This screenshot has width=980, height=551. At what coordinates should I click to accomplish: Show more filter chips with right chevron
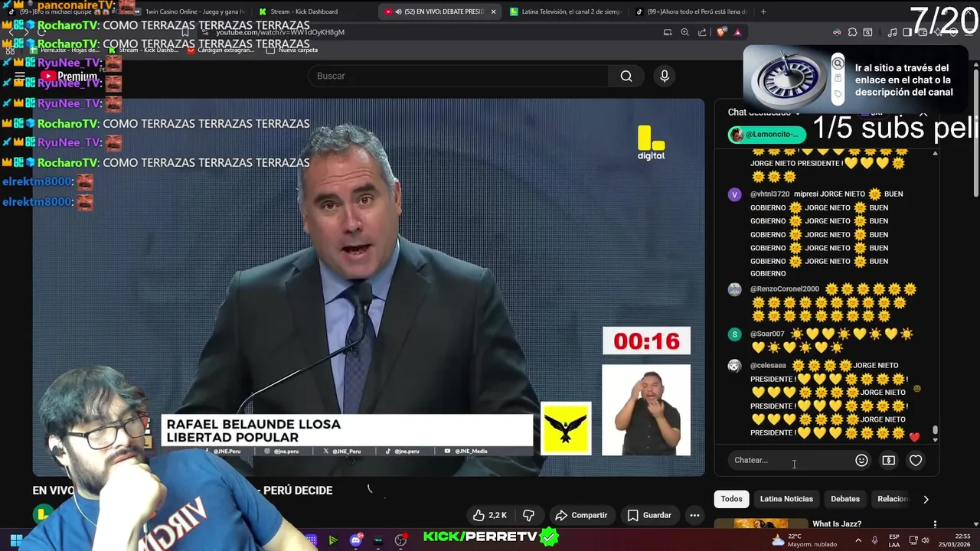(926, 499)
